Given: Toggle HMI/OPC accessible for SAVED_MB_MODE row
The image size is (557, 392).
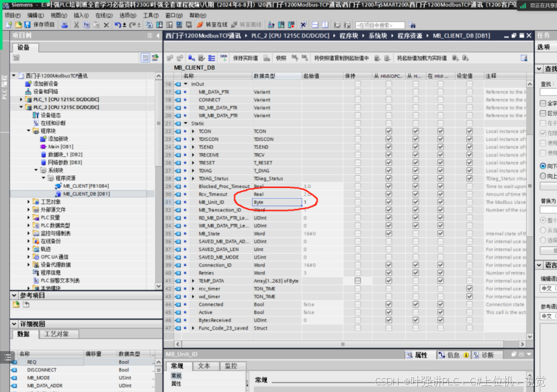Looking at the screenshot, I should coord(388,257).
